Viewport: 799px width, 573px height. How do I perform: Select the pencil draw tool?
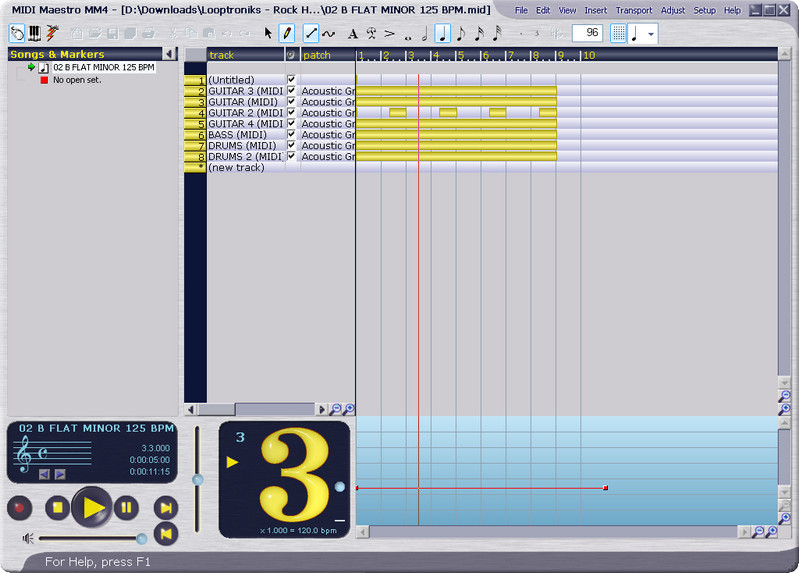[287, 33]
